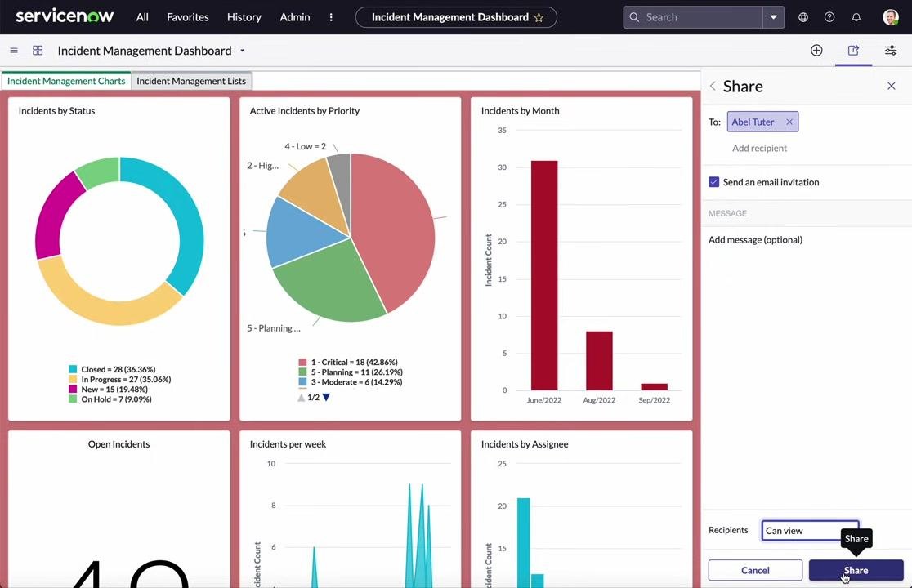Open the All menu
The height and width of the screenshot is (588, 912).
(142, 17)
